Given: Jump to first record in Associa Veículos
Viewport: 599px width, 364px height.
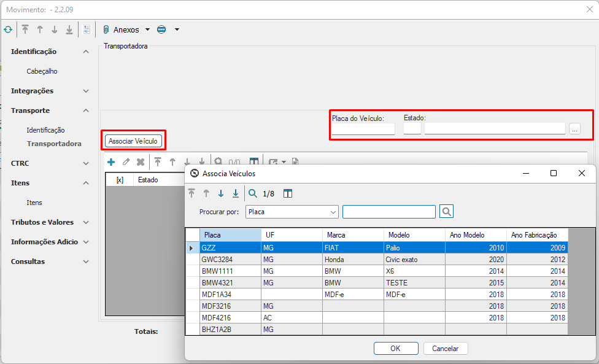Looking at the screenshot, I should tap(191, 193).
